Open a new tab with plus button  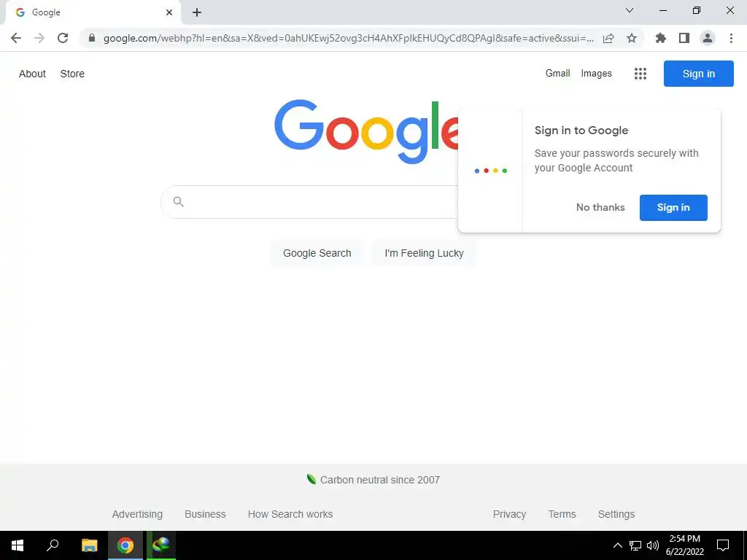[197, 12]
